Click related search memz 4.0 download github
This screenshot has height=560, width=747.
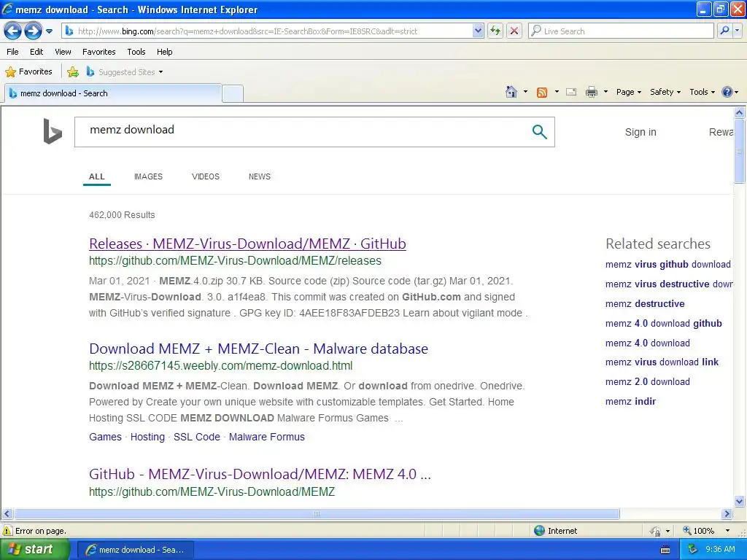(x=663, y=323)
